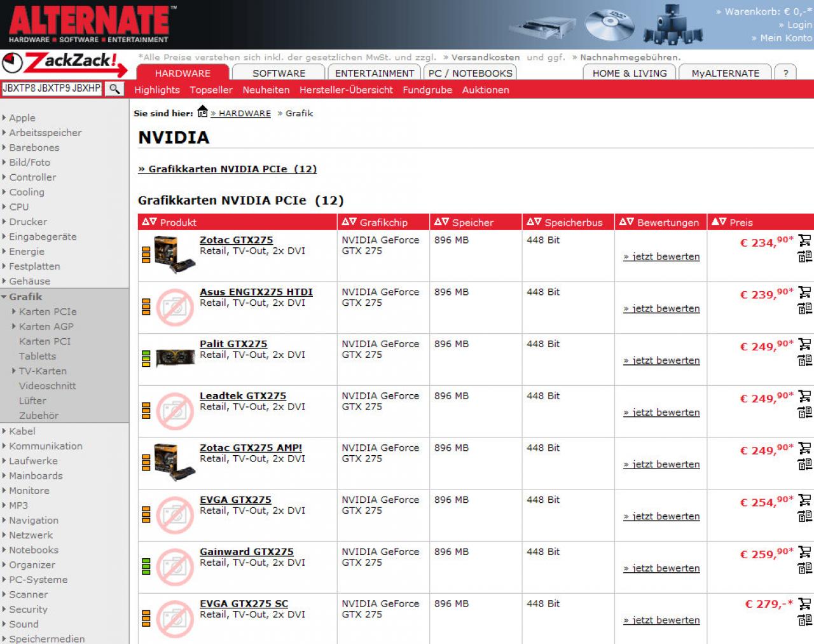
Task: Add Gainward GTX275 to the cart
Action: (x=804, y=552)
